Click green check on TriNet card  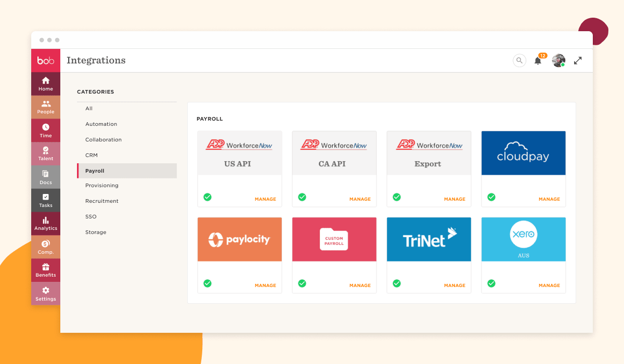tap(397, 283)
